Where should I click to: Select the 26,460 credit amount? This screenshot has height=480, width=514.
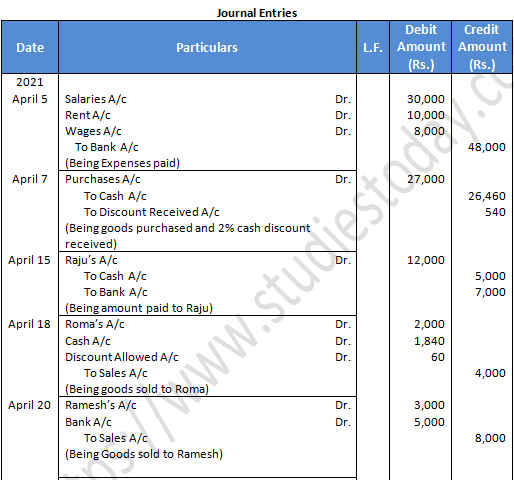click(487, 196)
